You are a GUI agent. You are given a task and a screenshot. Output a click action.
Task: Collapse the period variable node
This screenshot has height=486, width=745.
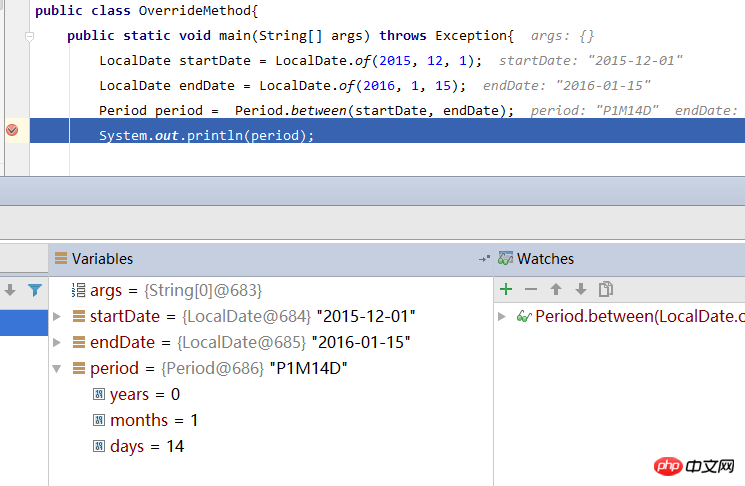(57, 369)
